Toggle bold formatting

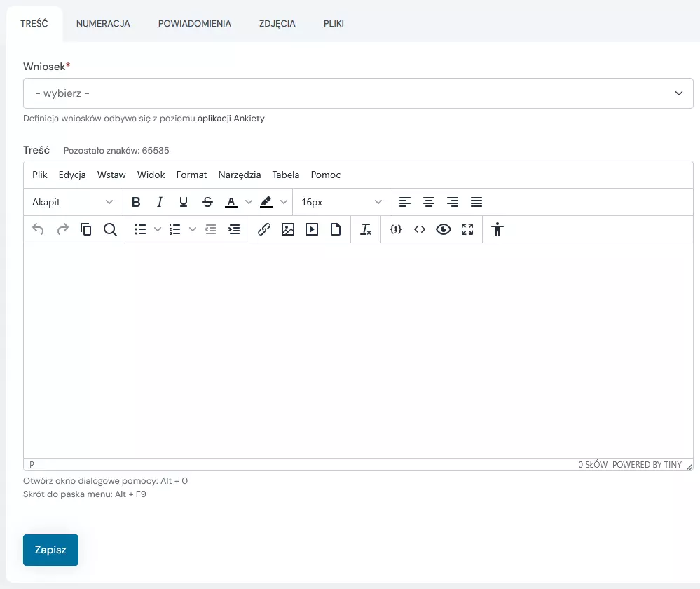tap(136, 202)
